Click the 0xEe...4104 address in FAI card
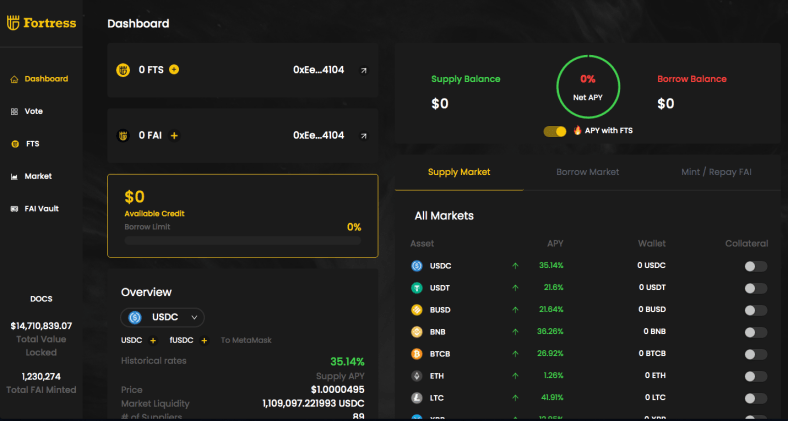788x421 pixels. (x=319, y=135)
